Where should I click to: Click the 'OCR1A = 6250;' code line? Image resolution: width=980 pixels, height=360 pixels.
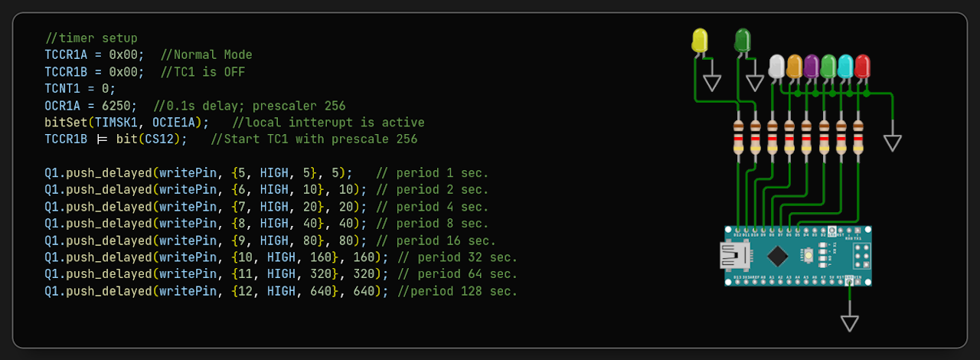click(91, 106)
